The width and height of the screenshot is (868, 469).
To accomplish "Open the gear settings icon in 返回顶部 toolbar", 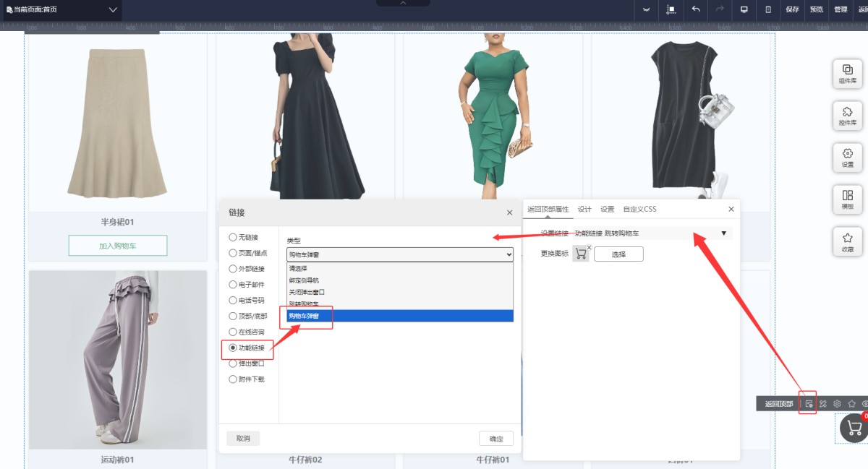I will (837, 403).
